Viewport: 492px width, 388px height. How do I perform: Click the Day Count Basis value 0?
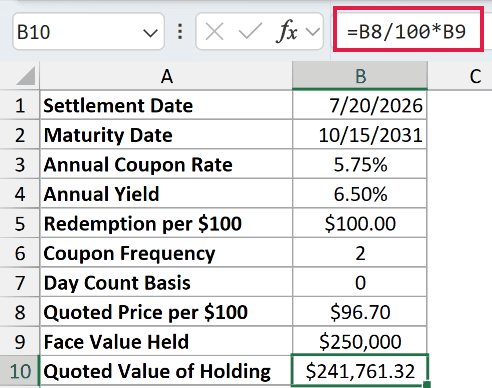[x=360, y=283]
